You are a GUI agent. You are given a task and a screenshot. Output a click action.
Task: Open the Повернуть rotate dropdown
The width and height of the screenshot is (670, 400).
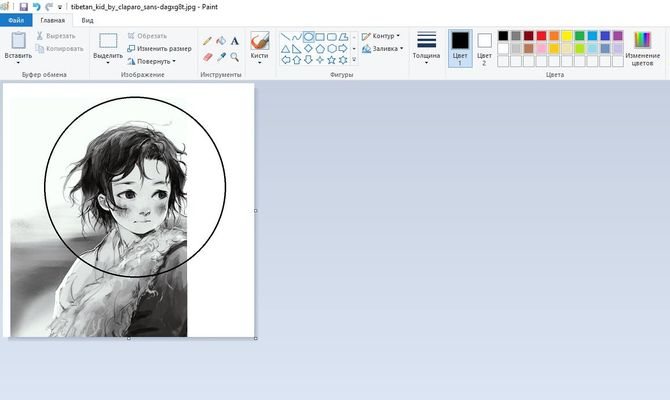(x=174, y=62)
